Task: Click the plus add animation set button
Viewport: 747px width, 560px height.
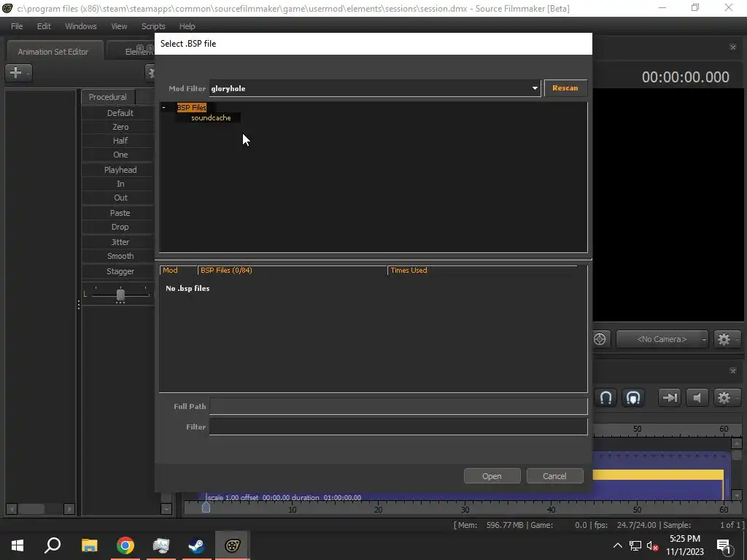Action: point(18,72)
